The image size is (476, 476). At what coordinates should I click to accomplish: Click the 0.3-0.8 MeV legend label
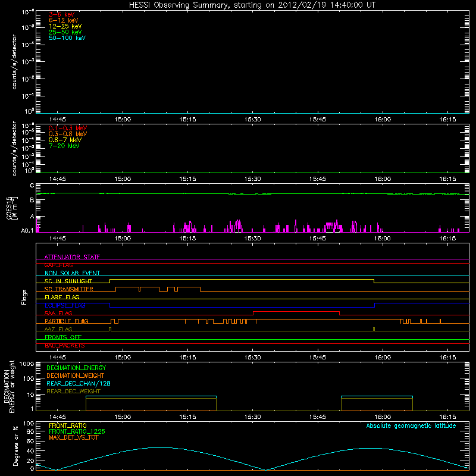68,134
